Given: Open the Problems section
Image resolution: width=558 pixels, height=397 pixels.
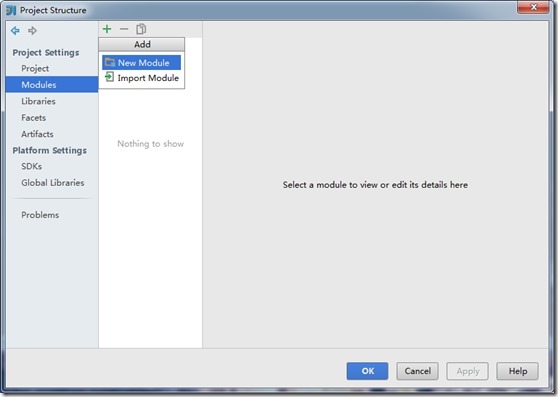Looking at the screenshot, I should [x=40, y=215].
